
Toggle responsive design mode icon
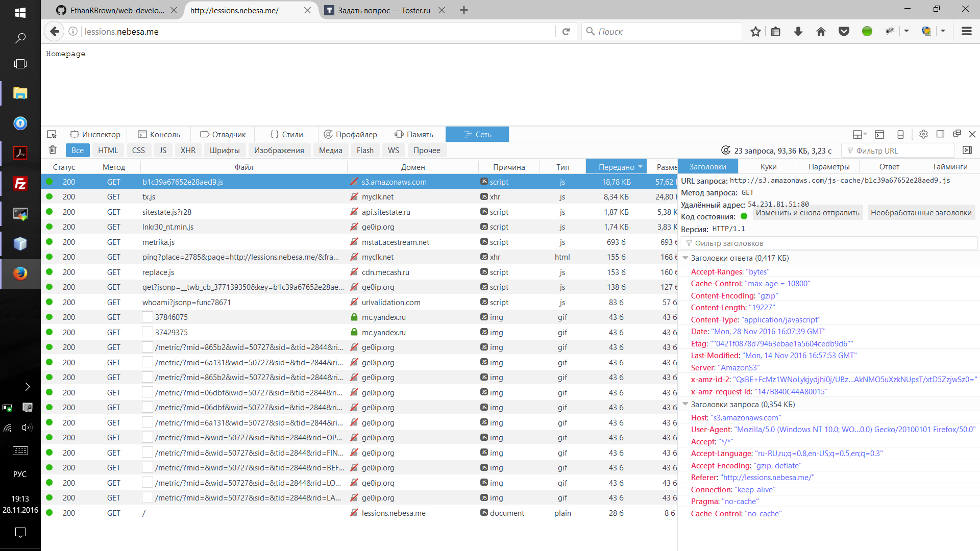(x=900, y=134)
